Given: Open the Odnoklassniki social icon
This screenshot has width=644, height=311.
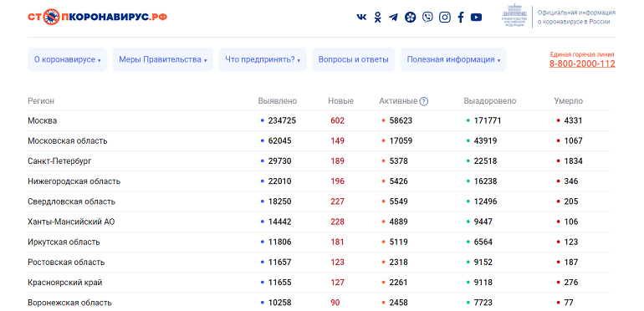Looking at the screenshot, I should 377,18.
